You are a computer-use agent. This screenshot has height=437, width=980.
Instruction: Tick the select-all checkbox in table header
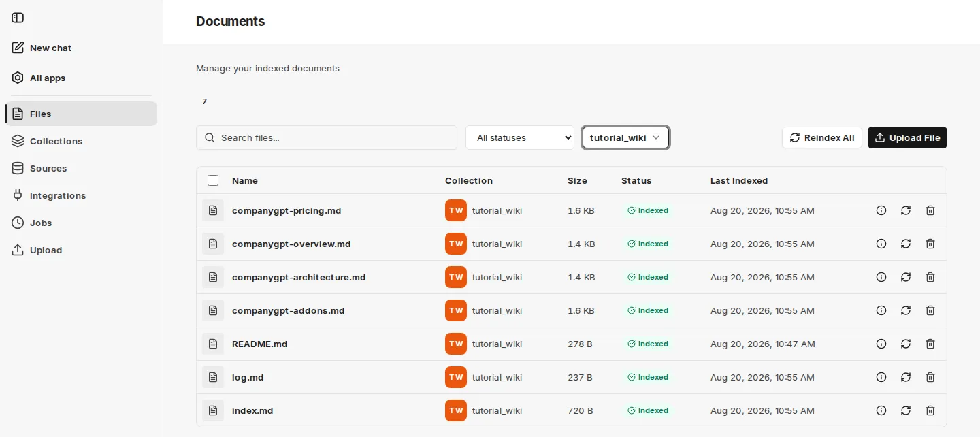pos(213,180)
